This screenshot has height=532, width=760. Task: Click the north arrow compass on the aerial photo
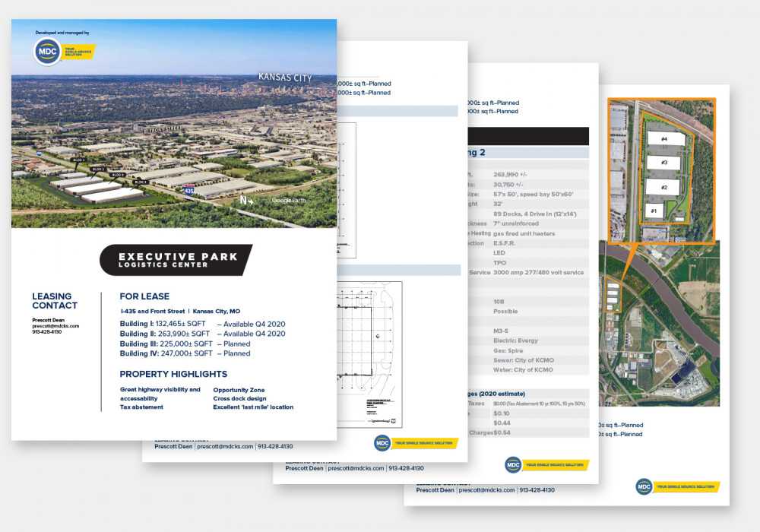(x=246, y=201)
